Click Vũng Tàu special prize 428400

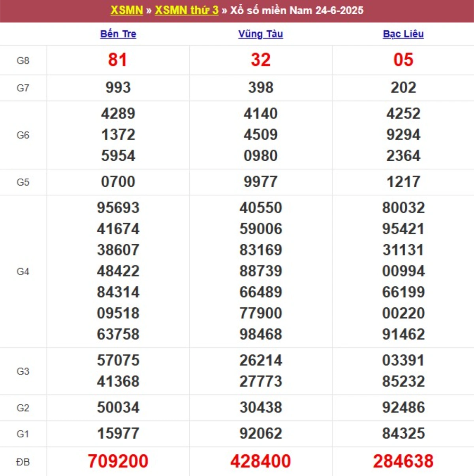pyautogui.click(x=261, y=461)
